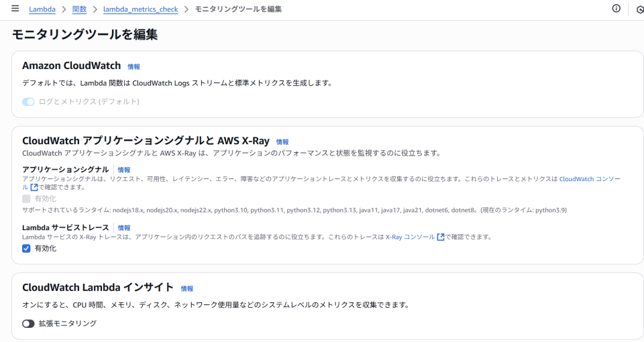
Task: Open 情報 link beside CloudWatch アプリケーションシグナルと AWS X-Ray
Action: pos(282,141)
